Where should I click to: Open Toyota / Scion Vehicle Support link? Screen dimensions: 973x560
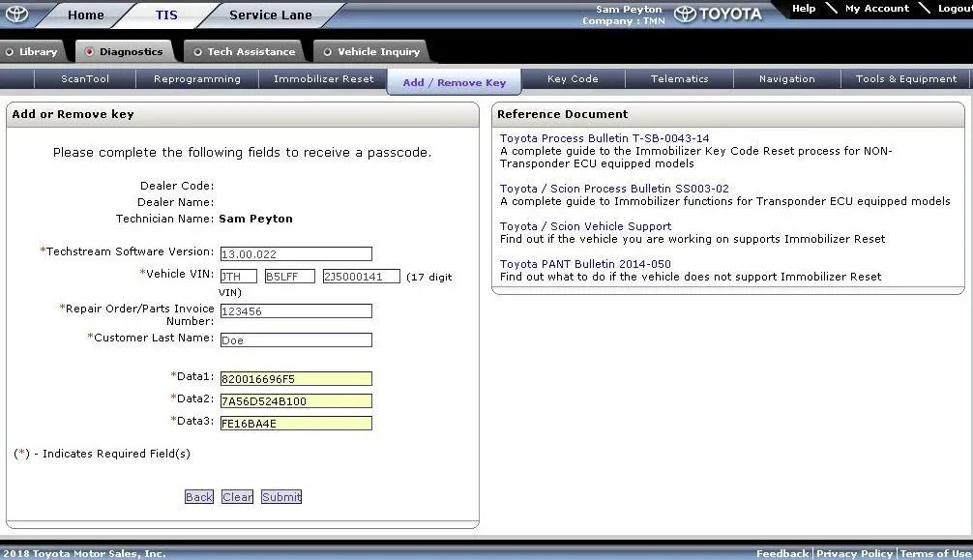click(586, 226)
